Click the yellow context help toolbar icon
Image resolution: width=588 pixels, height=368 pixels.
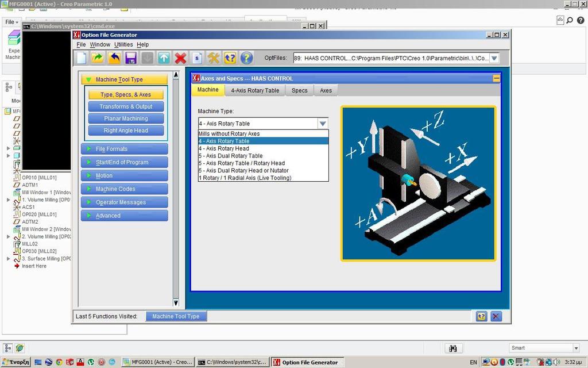pos(230,58)
